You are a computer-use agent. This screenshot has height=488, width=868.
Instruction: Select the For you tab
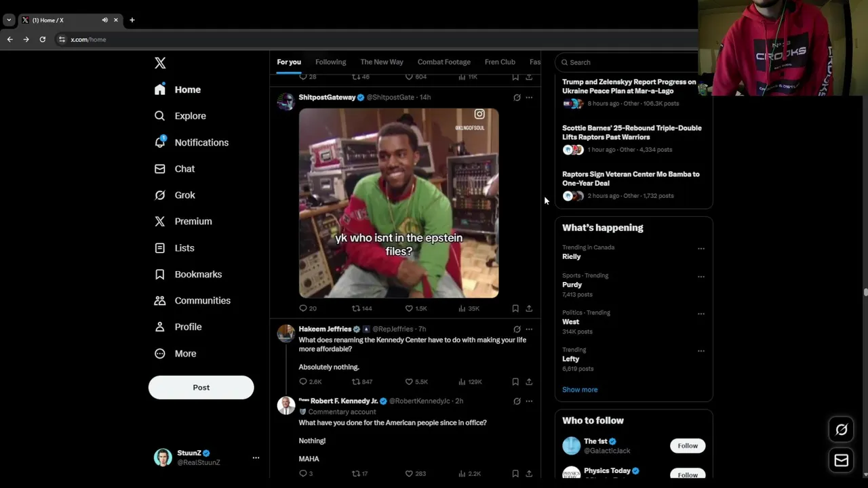(289, 62)
